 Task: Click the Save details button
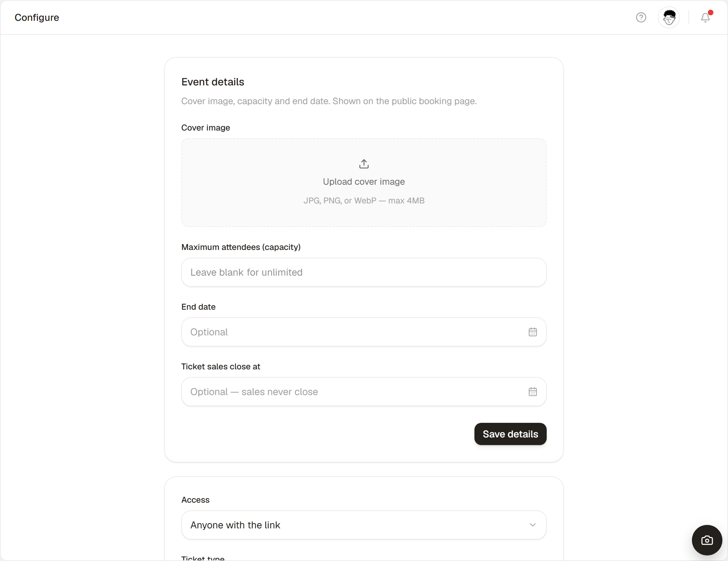510,434
